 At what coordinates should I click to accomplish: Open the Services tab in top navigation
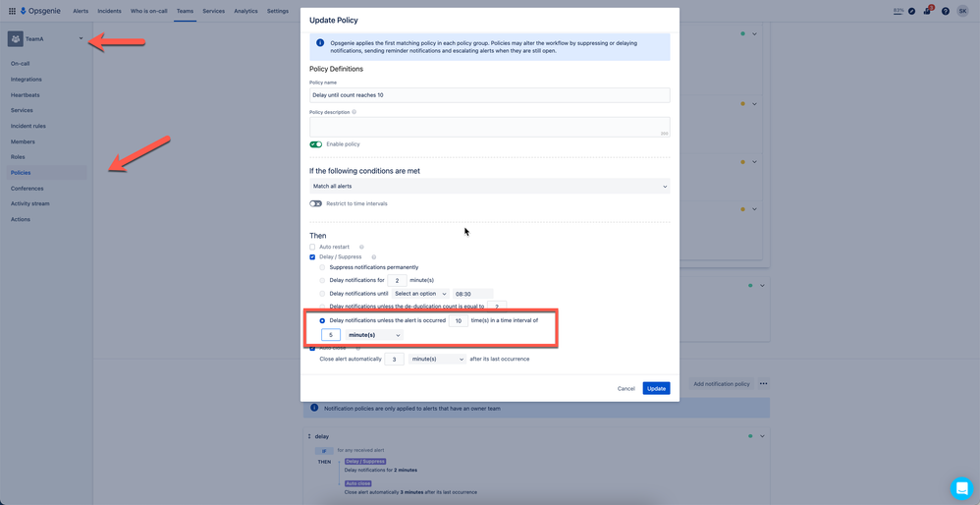214,11
